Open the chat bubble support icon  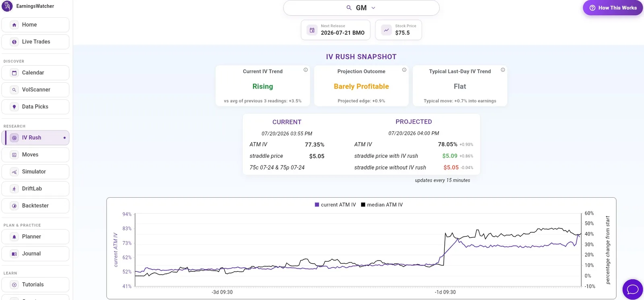click(x=633, y=289)
